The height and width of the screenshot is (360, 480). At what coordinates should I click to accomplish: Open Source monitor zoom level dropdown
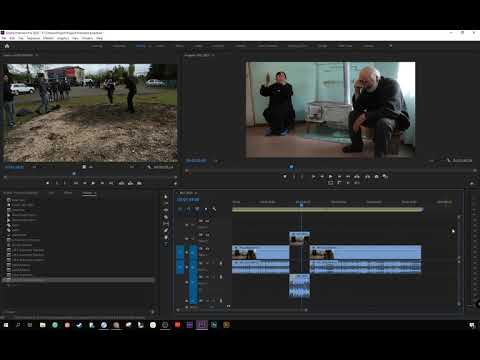(34, 167)
